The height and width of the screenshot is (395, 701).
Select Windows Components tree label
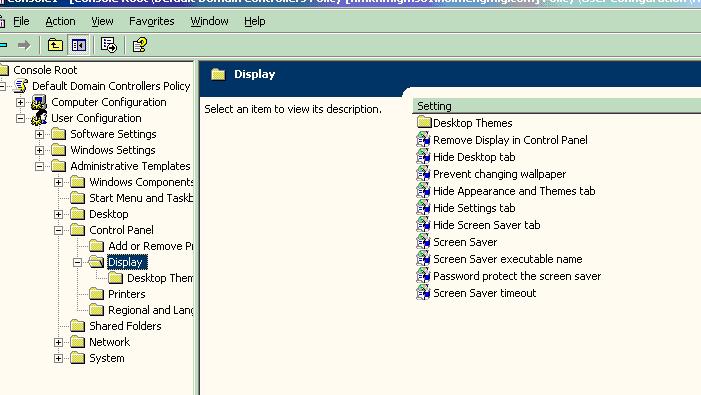(141, 182)
